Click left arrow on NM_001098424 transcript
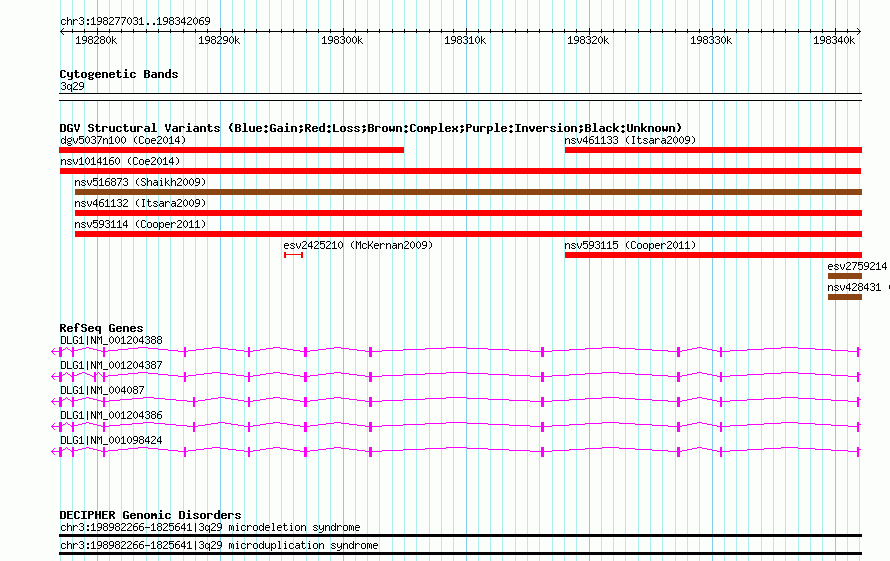This screenshot has height=561, width=890. click(x=54, y=452)
